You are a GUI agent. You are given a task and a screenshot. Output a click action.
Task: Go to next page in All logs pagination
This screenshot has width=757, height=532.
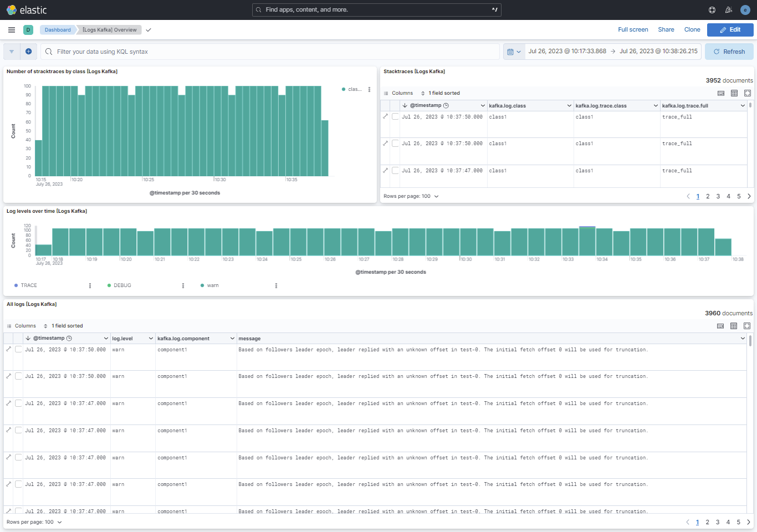coord(749,522)
